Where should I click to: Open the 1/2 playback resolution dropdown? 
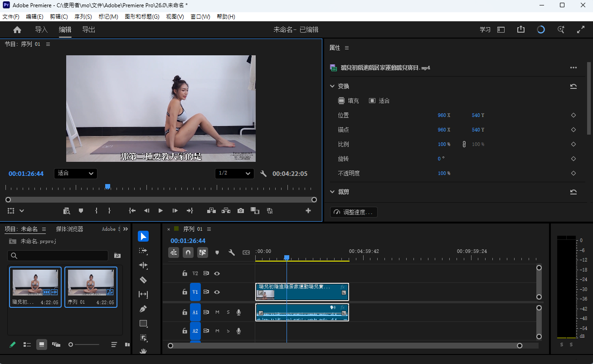click(x=234, y=173)
